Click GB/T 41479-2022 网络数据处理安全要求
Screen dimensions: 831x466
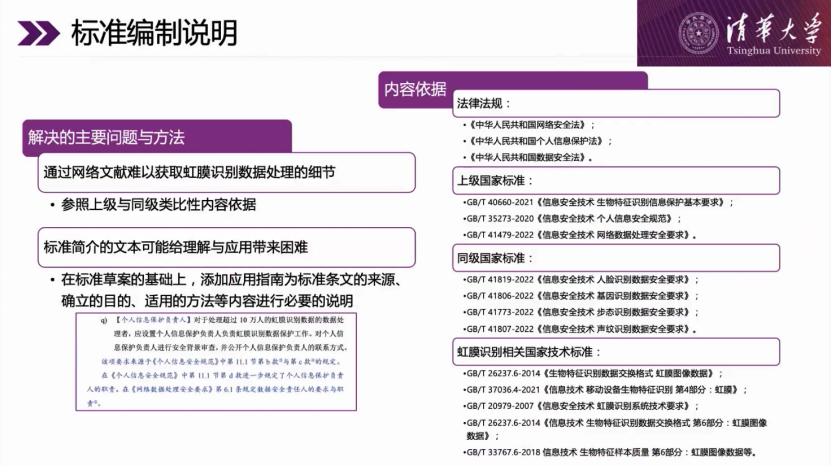[580, 235]
